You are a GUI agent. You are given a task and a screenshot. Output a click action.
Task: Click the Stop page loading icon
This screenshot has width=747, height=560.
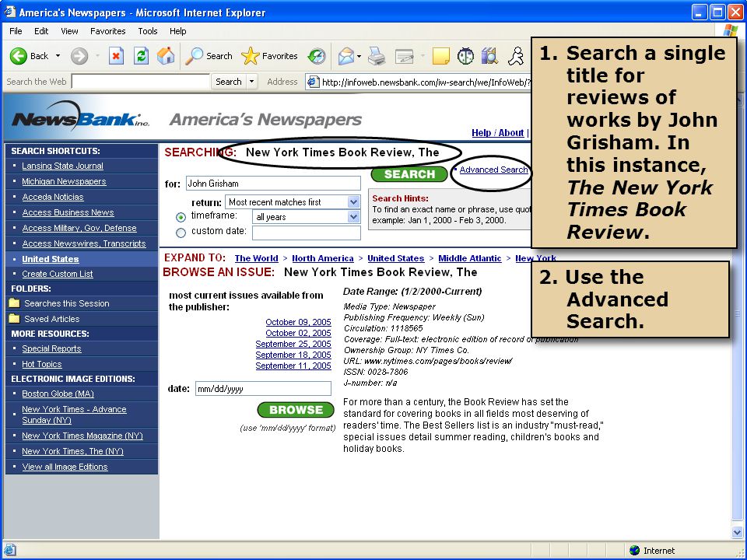[x=116, y=56]
